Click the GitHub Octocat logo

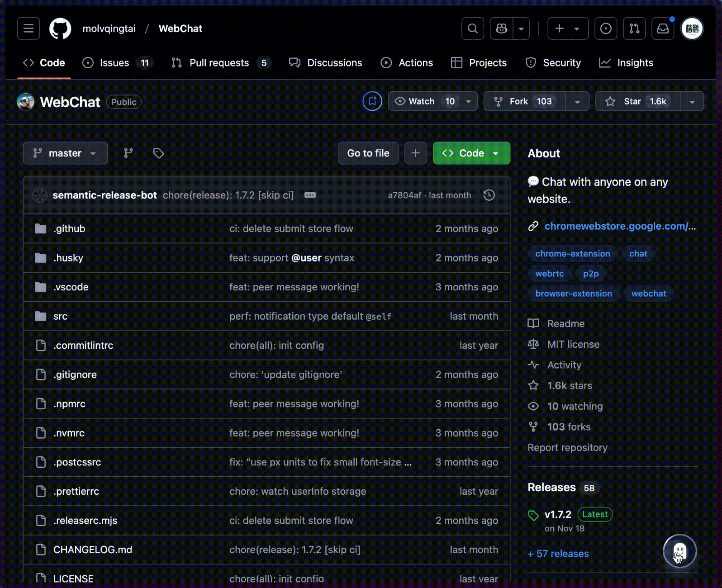60,28
